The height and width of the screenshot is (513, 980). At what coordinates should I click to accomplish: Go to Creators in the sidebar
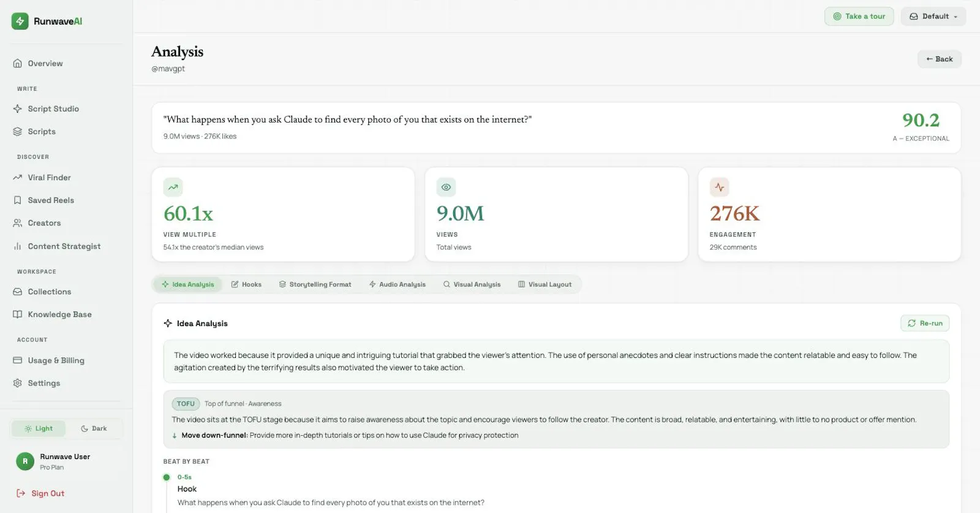click(66, 223)
